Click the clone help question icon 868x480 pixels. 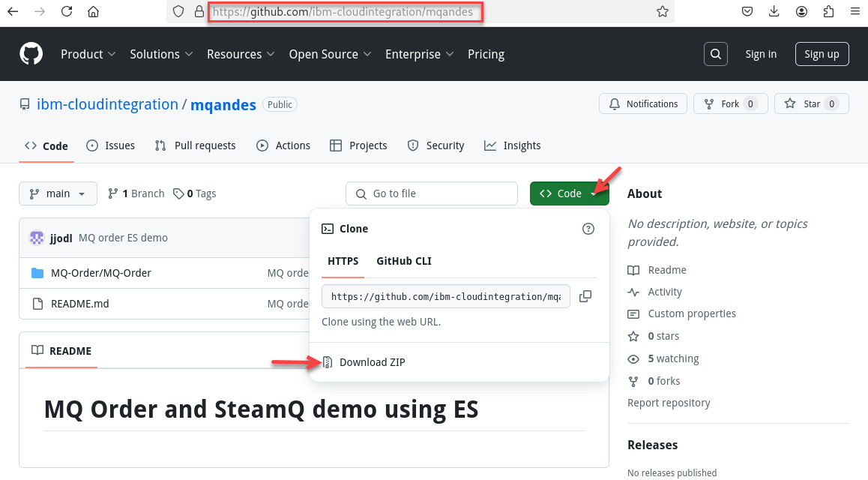point(588,229)
